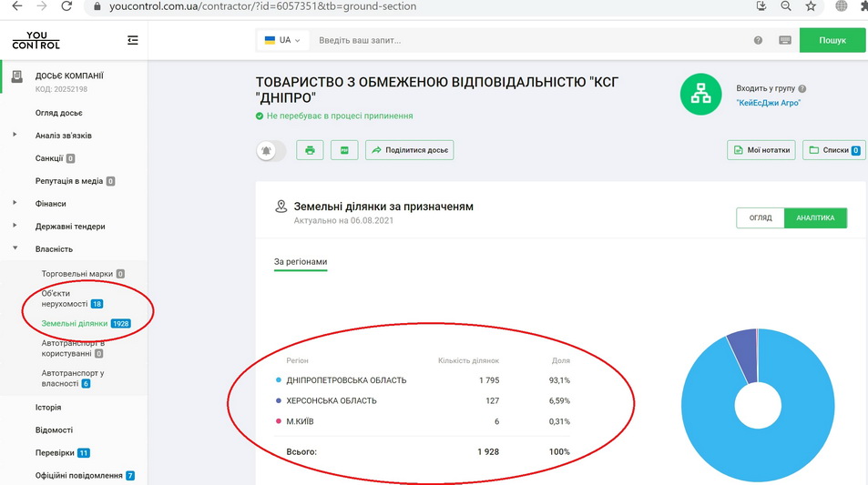Click the browser back arrow
This screenshot has height=485, width=868.
(17, 6)
